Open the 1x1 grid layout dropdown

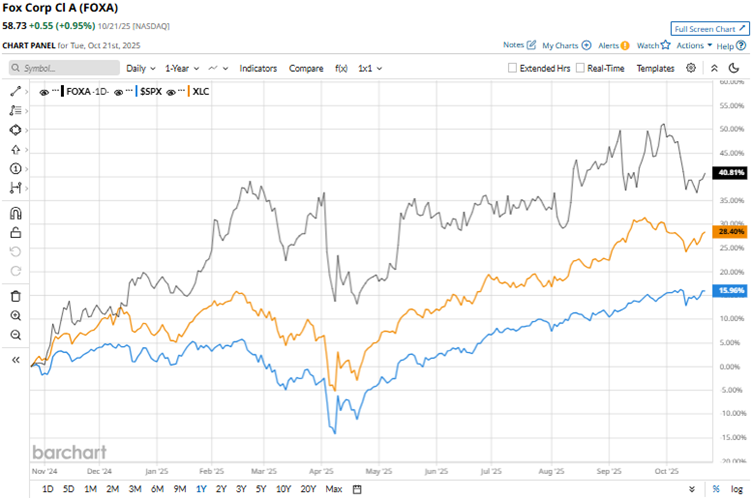tap(370, 68)
